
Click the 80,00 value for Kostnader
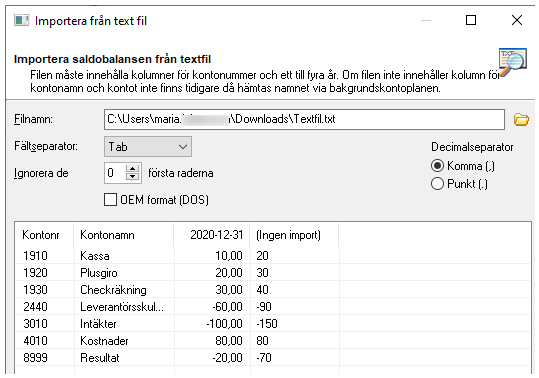pos(229,341)
